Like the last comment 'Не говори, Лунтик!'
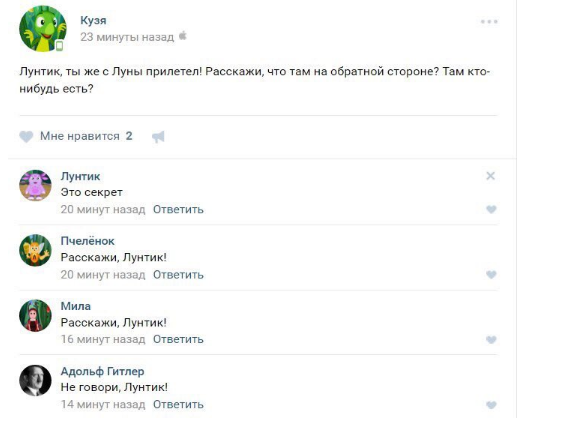 click(491, 405)
